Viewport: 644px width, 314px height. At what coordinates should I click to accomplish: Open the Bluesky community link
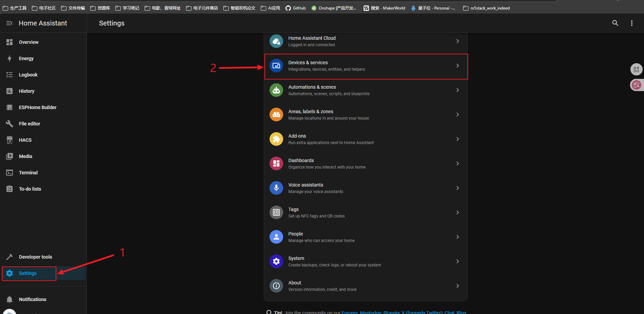[391, 312]
